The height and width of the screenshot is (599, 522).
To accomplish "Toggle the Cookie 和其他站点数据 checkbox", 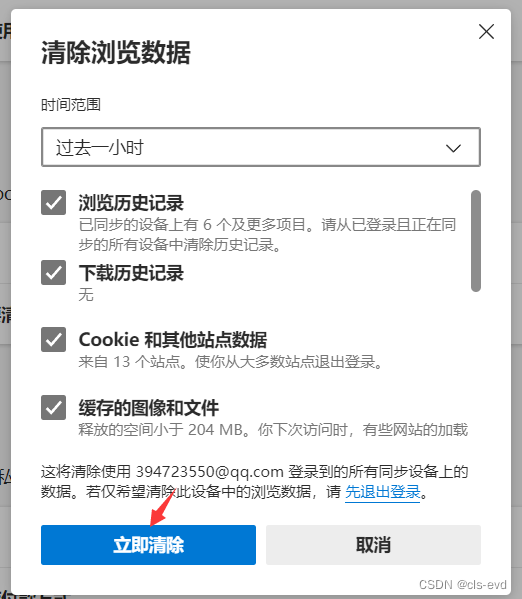I will (x=53, y=339).
